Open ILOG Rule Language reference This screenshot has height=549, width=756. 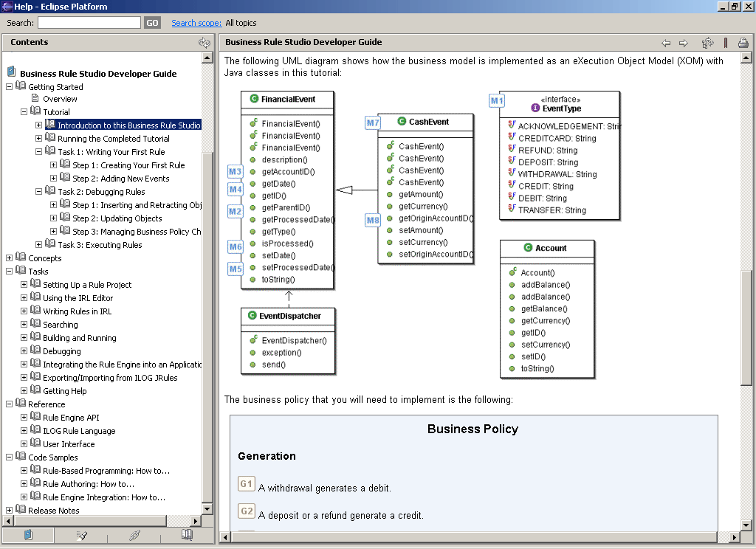79,431
